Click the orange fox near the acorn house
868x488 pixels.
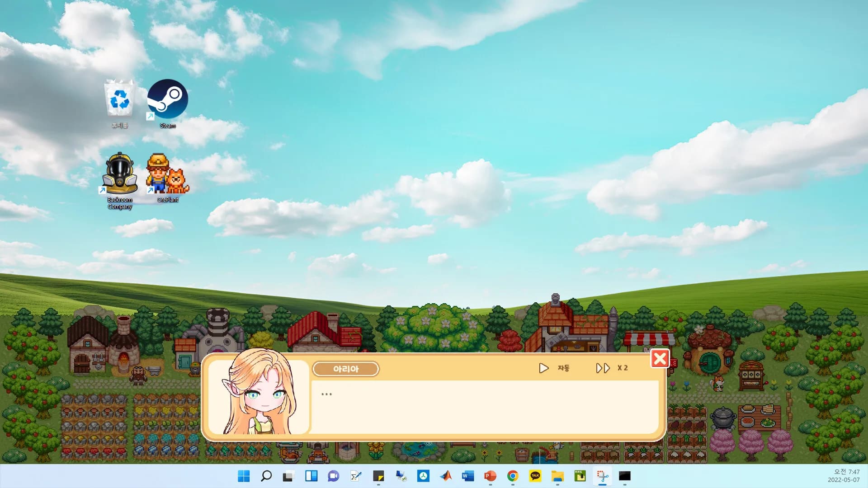[717, 383]
